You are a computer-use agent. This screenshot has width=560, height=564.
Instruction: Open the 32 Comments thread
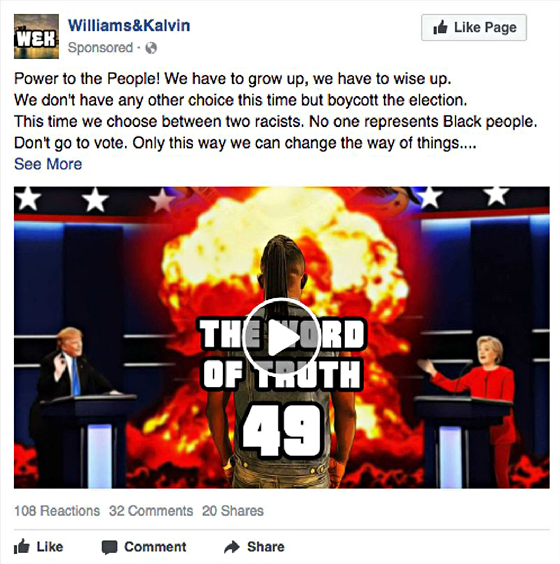click(151, 511)
